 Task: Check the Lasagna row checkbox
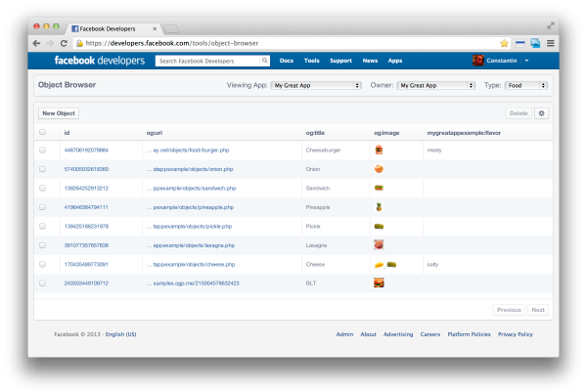coord(43,245)
